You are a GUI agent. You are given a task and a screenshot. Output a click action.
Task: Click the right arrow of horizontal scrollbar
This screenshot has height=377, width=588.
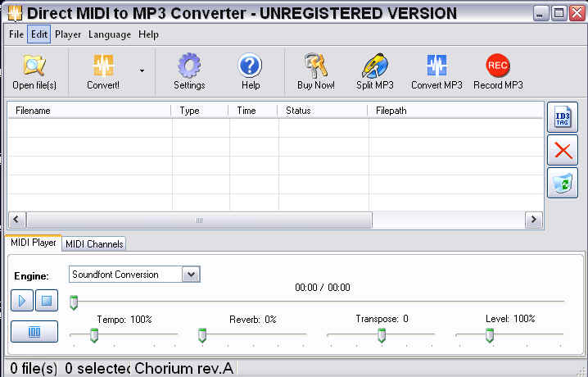(x=534, y=220)
